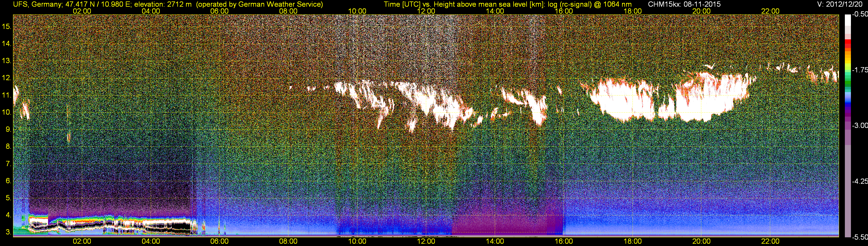
Task: Click the -1.75 color scale value
Action: [x=860, y=70]
